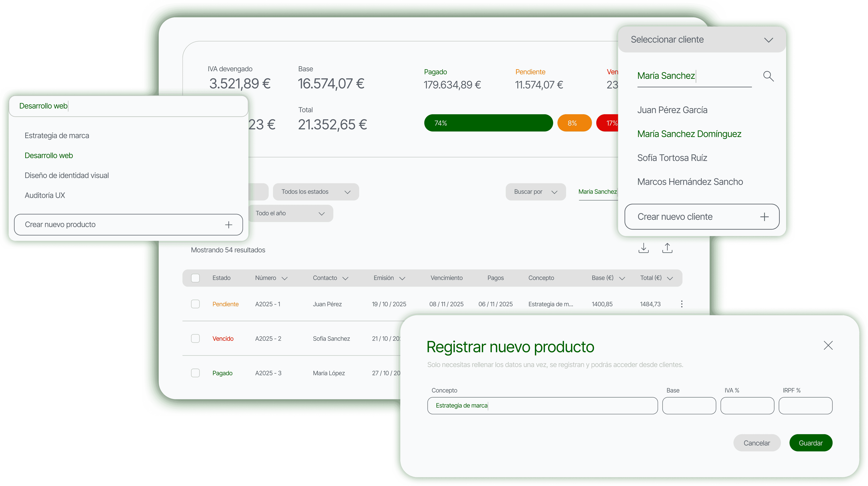Open the kebab menu on invoice A2025 - 1
This screenshot has width=868, height=486.
[x=682, y=304]
